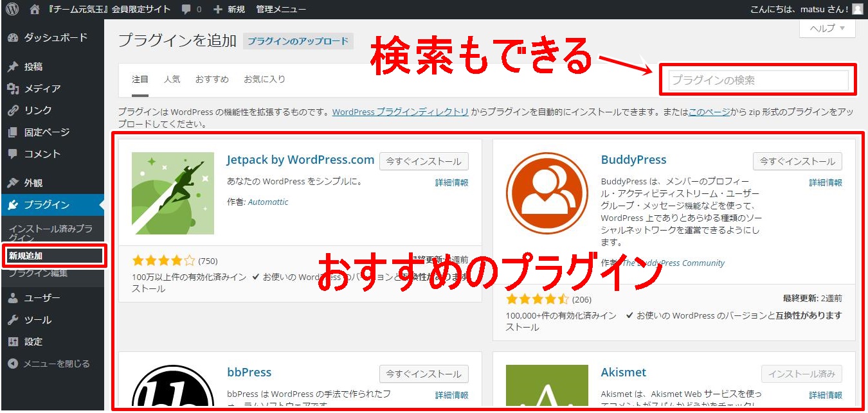This screenshot has height=413, width=868.
Task: Open the ヘルプ dropdown tab
Action: 827,28
